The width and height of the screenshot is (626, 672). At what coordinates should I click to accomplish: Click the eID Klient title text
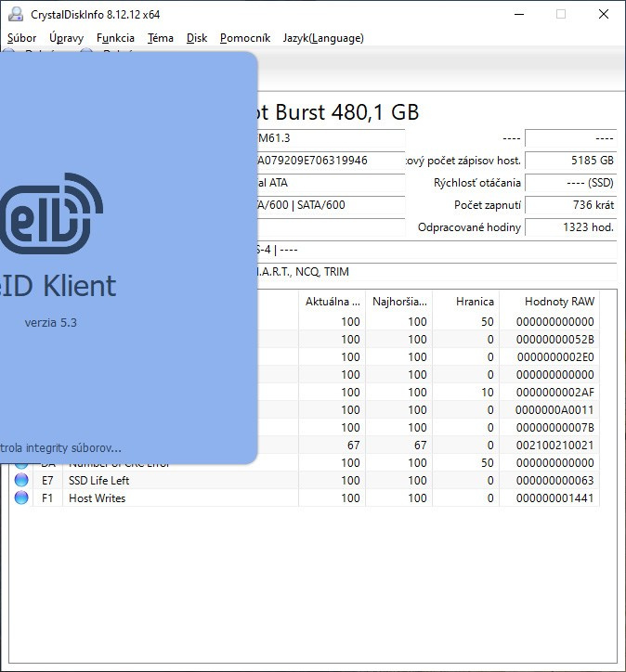58,286
